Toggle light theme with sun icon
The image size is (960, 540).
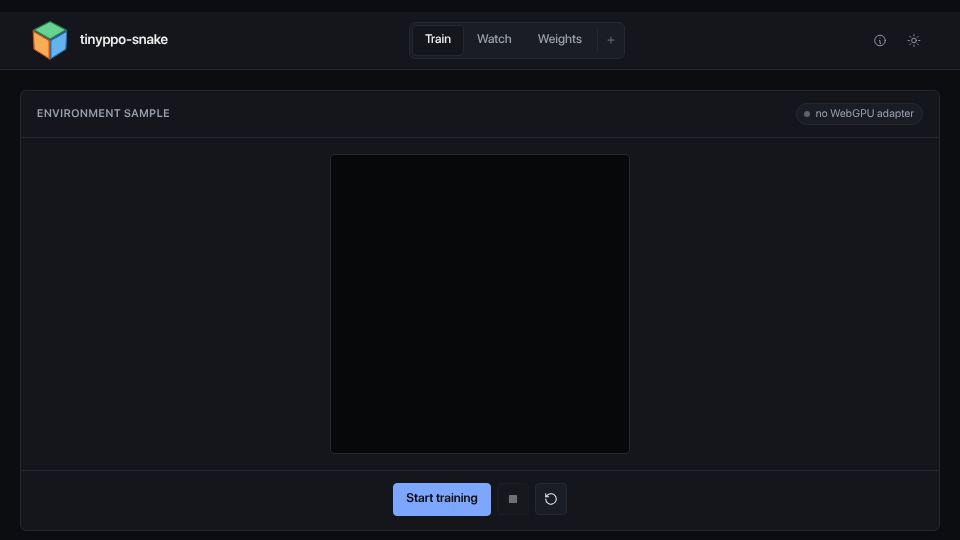pos(913,40)
